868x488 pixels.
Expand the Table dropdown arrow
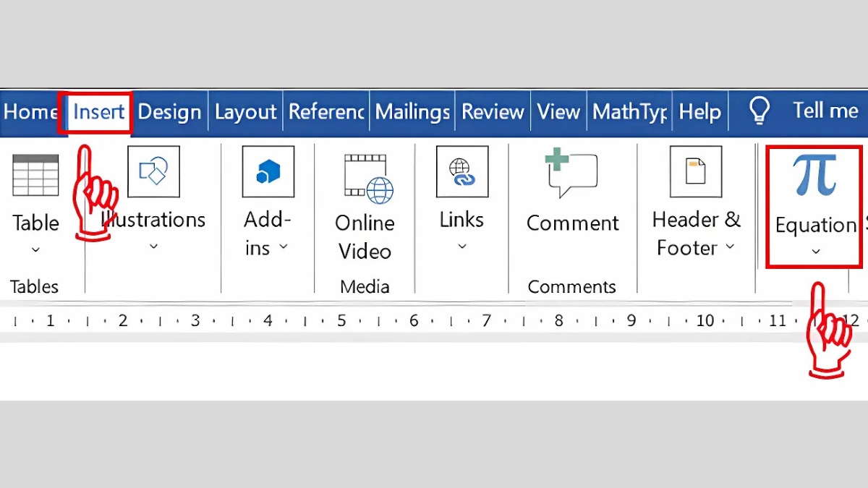pos(35,250)
